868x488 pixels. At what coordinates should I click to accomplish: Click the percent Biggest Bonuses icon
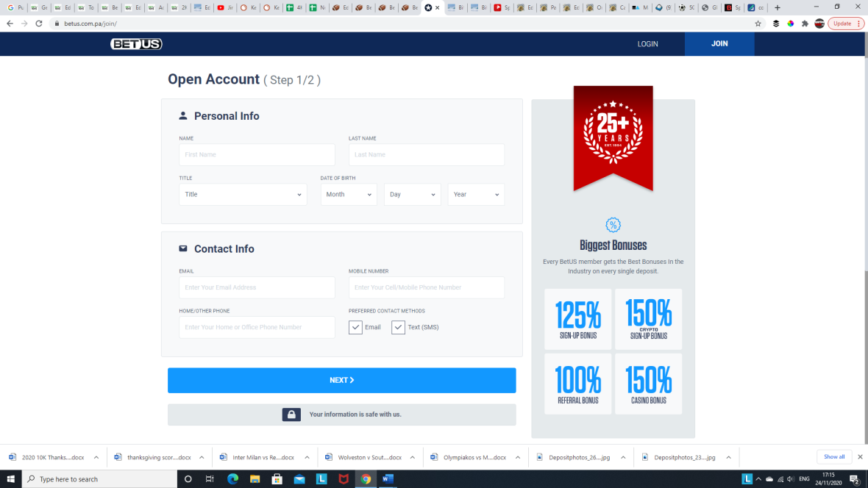[x=613, y=225]
